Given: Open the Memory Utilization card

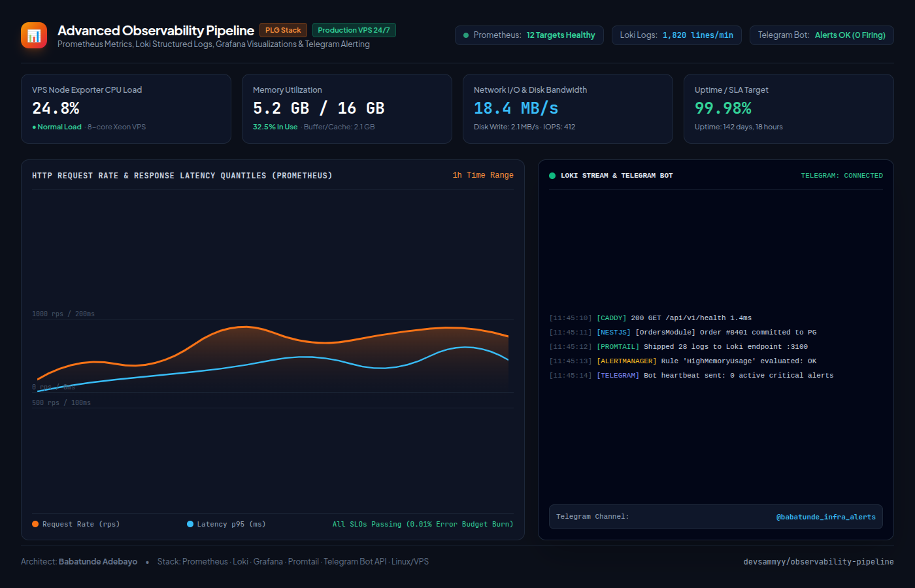Looking at the screenshot, I should (347, 108).
